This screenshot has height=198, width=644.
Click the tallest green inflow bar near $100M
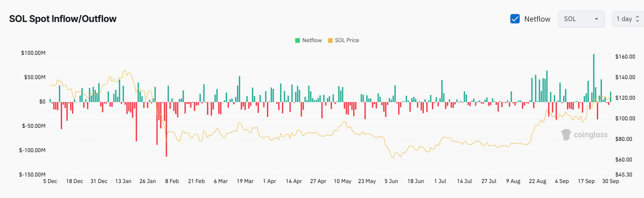[594, 78]
